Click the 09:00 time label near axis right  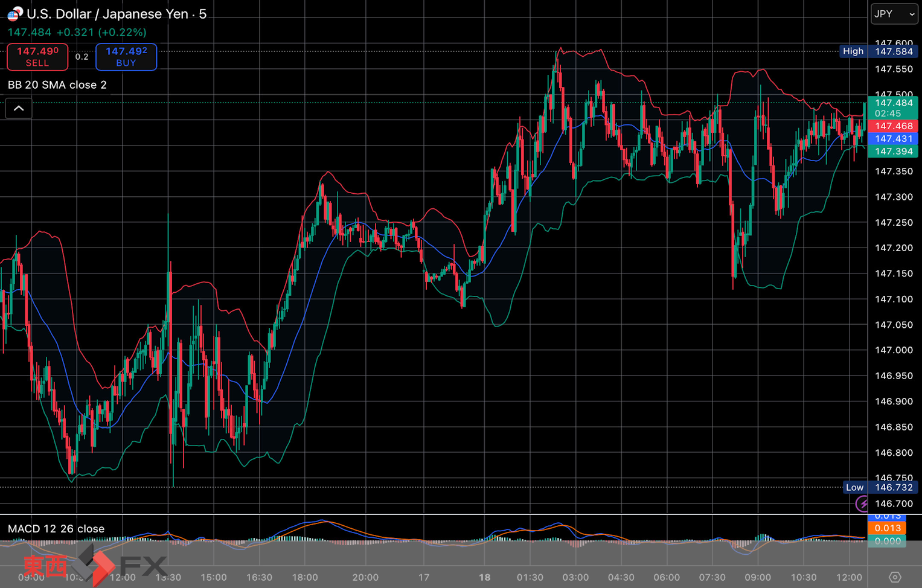pos(758,578)
